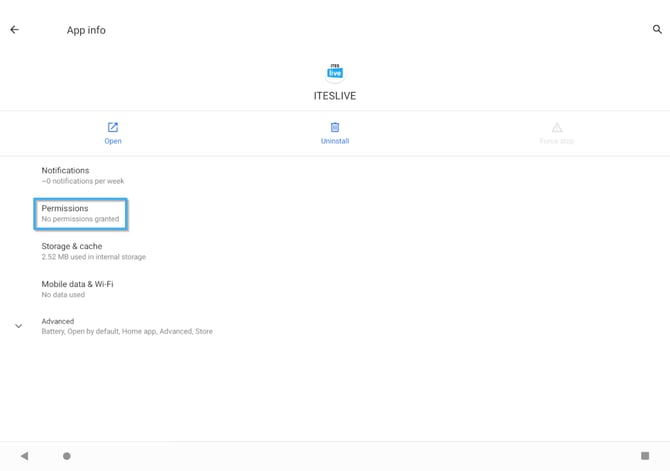Go back using the top-left arrow

pyautogui.click(x=15, y=29)
